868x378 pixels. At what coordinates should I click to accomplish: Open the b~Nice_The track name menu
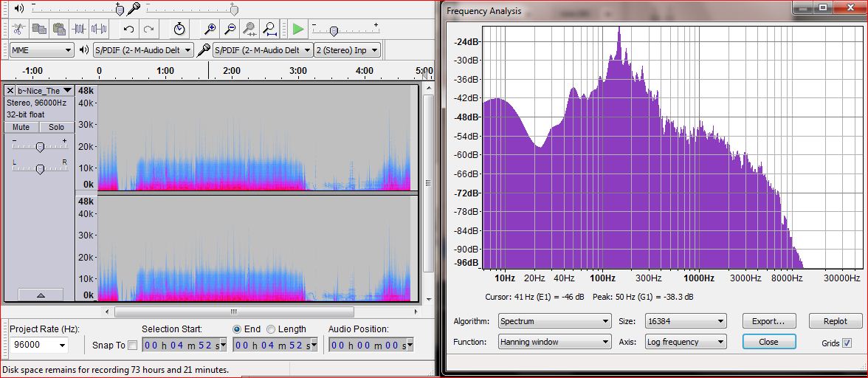45,90
